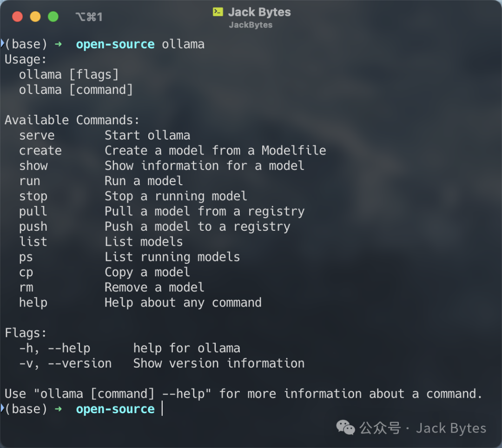Click the 'rm' command name

(x=26, y=288)
